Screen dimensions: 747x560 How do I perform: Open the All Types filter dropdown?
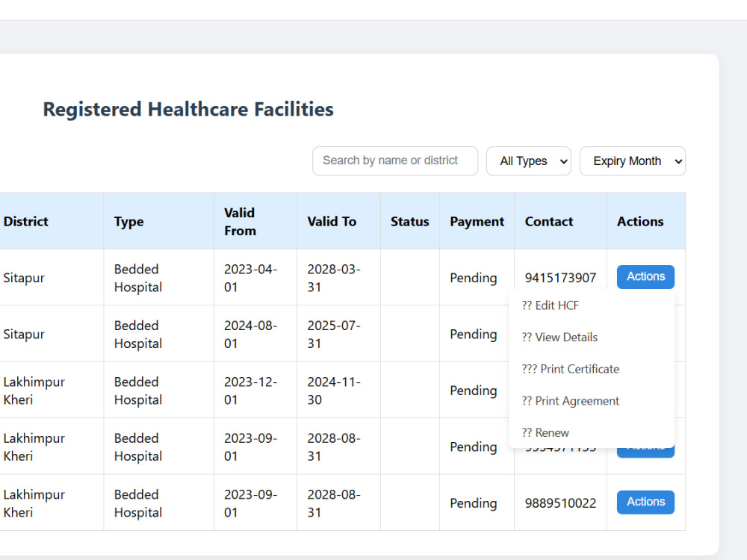[528, 161]
